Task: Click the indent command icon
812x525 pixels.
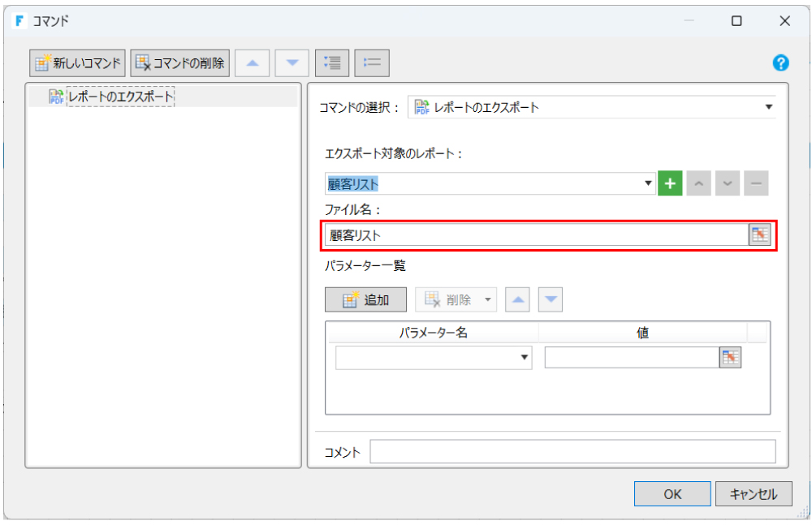Action: pyautogui.click(x=332, y=62)
